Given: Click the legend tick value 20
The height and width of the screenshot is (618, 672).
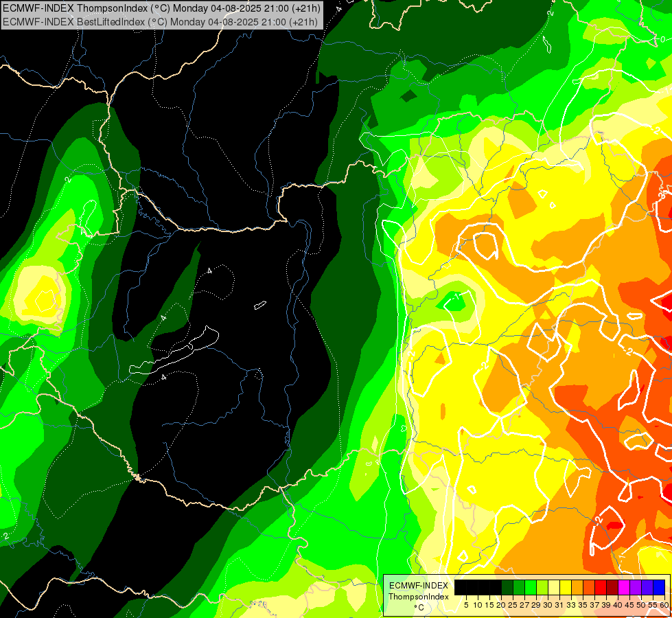Looking at the screenshot, I should [501, 605].
